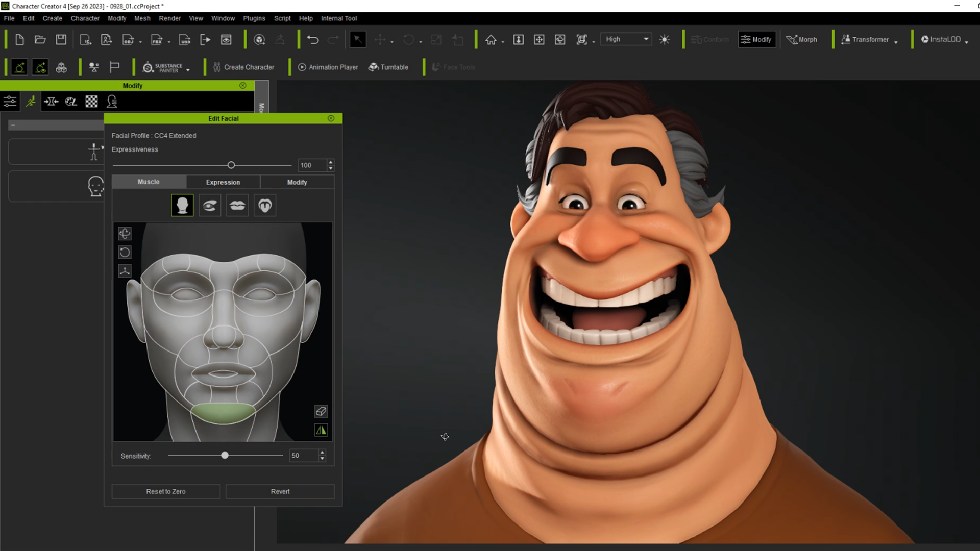The image size is (980, 551).
Task: Open the High quality dropdown
Action: point(626,39)
